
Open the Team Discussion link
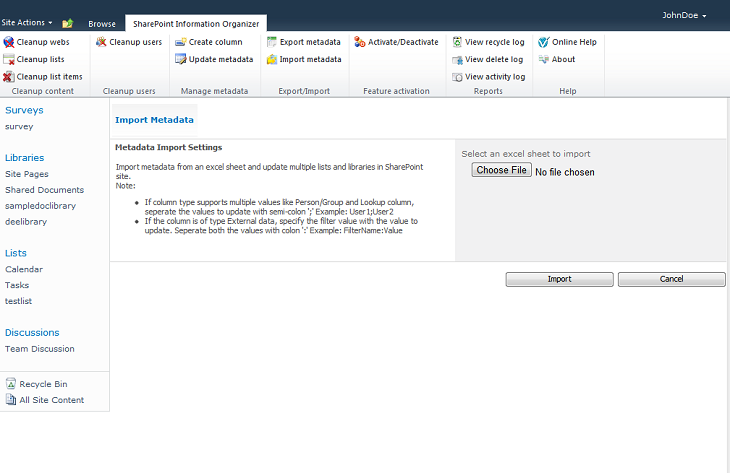point(40,349)
